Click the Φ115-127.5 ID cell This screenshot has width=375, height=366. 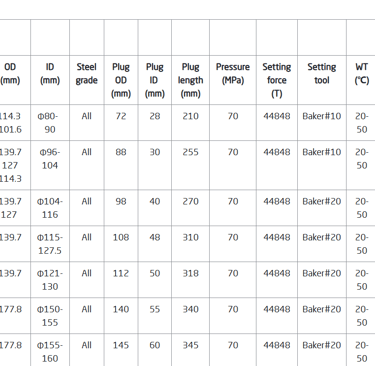(50, 244)
